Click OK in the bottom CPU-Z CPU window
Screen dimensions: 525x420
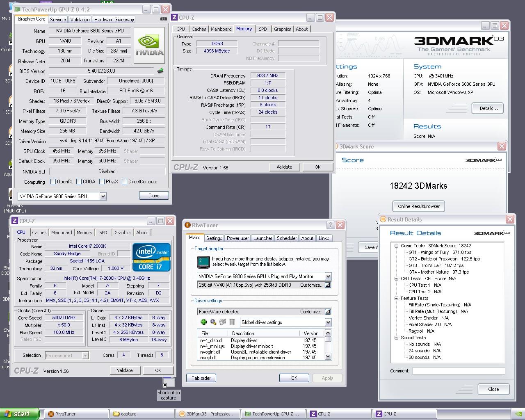158,370
